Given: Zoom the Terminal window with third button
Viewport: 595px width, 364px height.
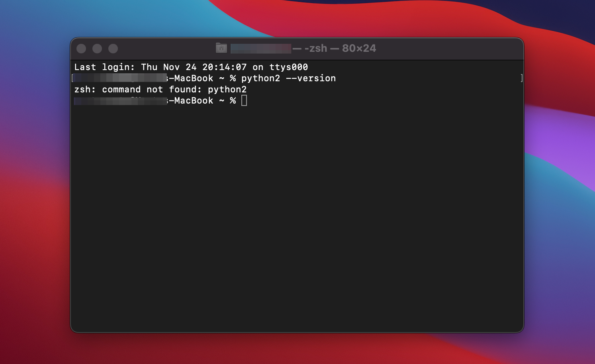Looking at the screenshot, I should point(113,49).
